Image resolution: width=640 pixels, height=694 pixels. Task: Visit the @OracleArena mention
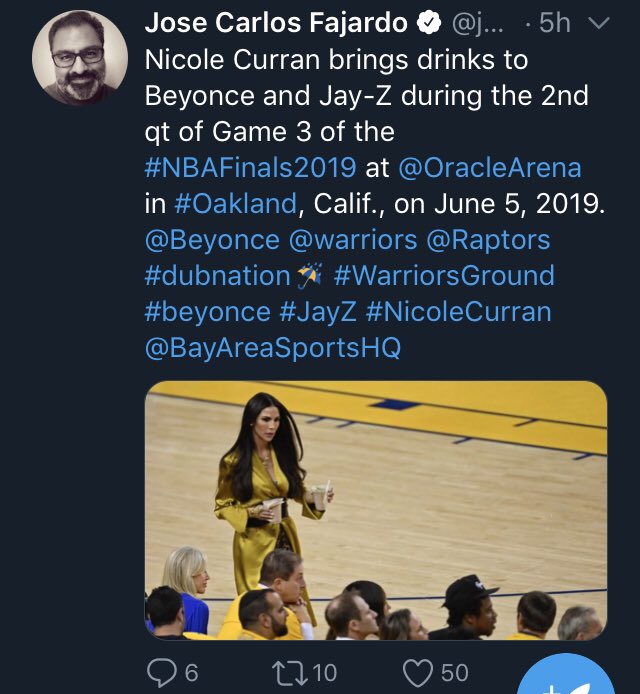click(x=488, y=167)
